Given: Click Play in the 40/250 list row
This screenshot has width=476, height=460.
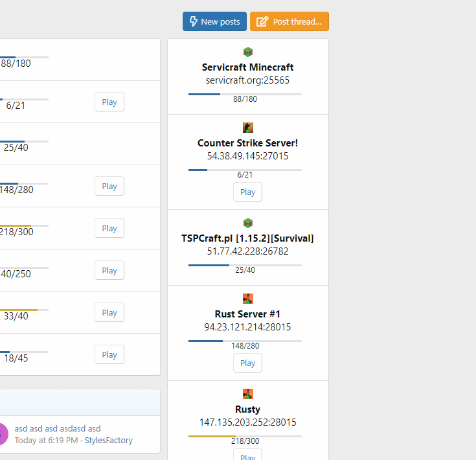Looking at the screenshot, I should 109,270.
